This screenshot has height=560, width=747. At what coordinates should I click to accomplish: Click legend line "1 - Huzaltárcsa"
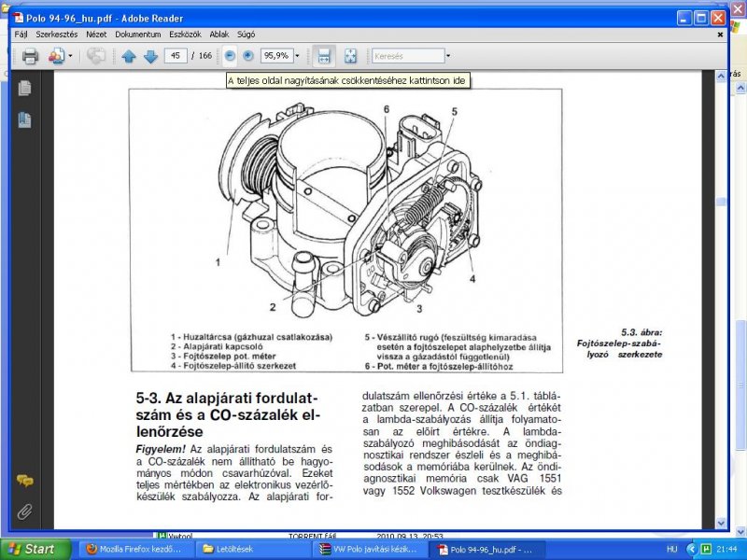tap(251, 337)
